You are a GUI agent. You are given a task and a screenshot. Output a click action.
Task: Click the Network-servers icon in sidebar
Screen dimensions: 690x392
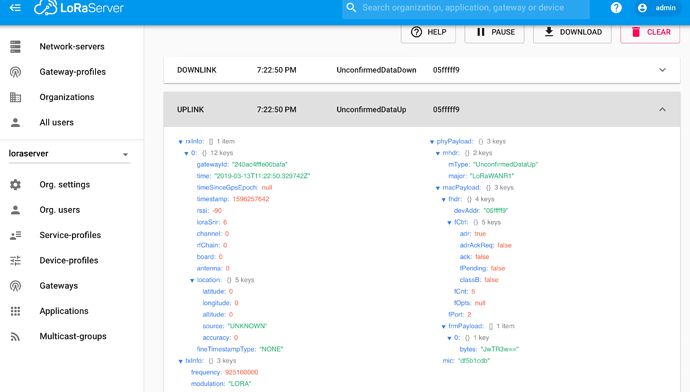tap(15, 46)
